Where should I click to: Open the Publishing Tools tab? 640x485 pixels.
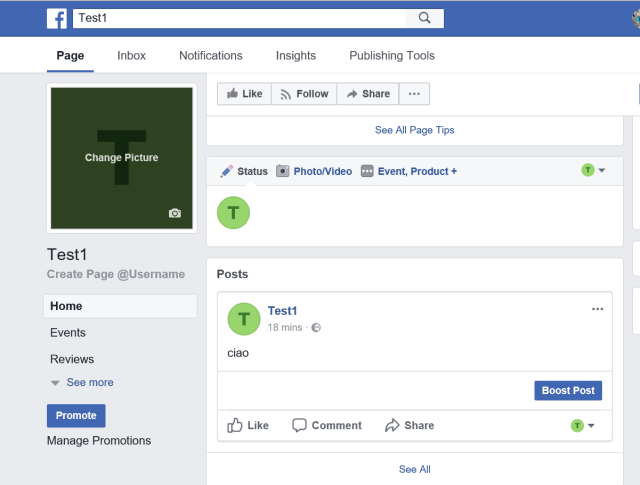(x=392, y=56)
